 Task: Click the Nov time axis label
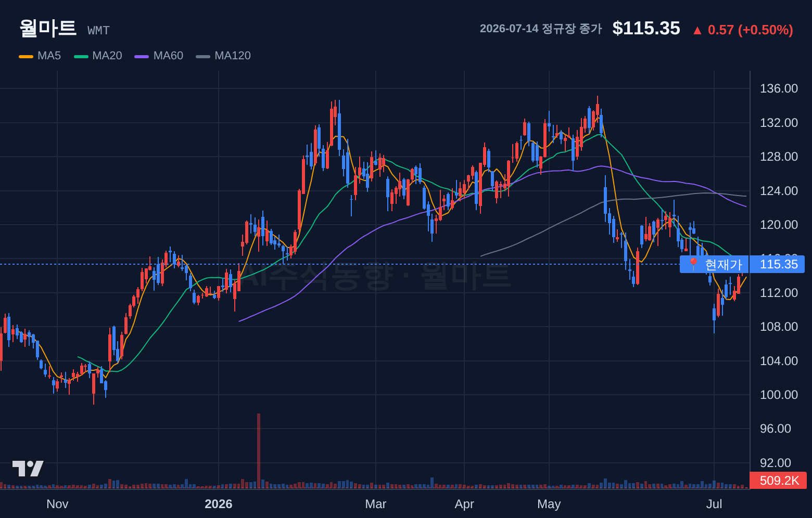[x=57, y=504]
